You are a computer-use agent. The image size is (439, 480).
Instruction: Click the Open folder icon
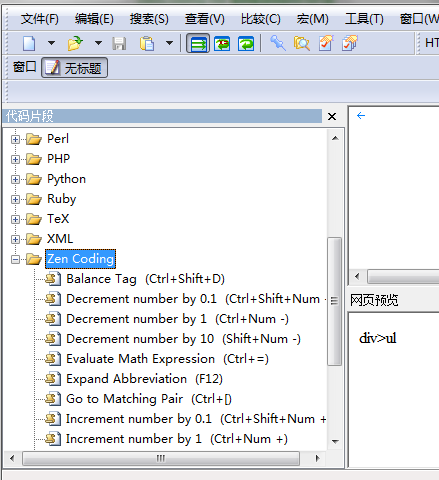click(75, 43)
